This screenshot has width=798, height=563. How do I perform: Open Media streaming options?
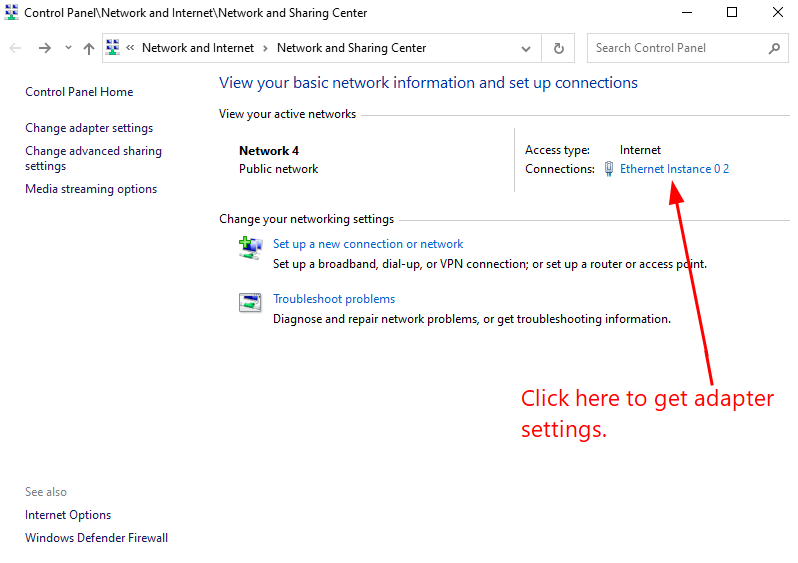click(x=91, y=189)
